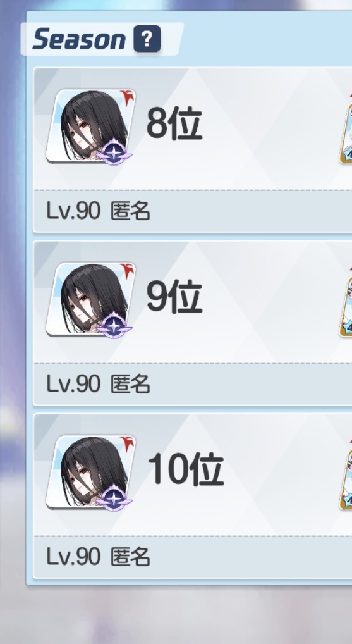Tap the red bird mark on 8位 avatar

[128, 99]
